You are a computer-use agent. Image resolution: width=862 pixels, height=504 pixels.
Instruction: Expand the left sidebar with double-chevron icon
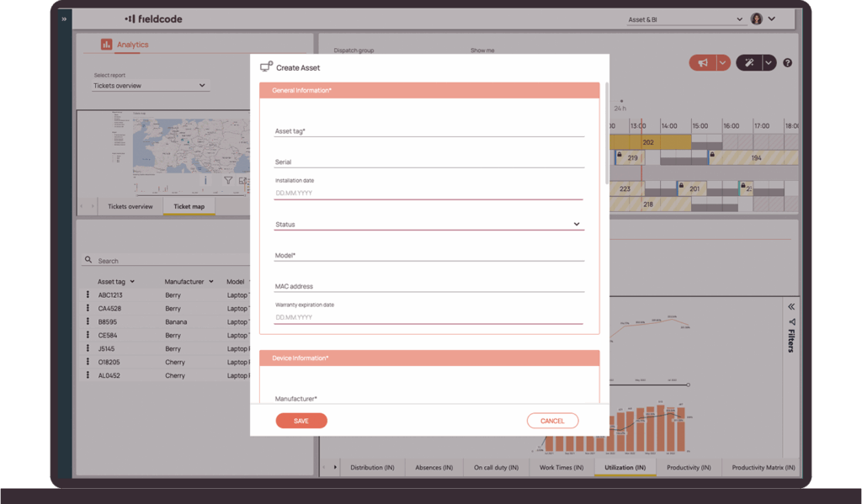point(64,19)
